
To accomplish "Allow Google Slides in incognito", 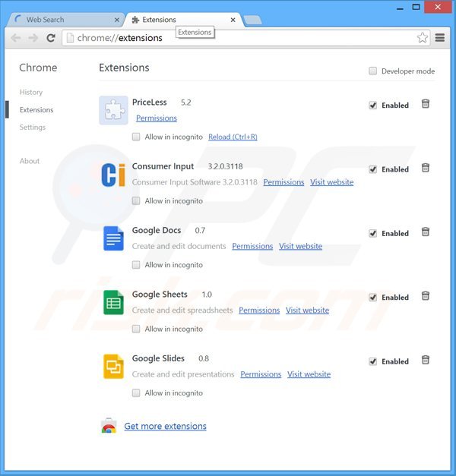I will click(136, 392).
